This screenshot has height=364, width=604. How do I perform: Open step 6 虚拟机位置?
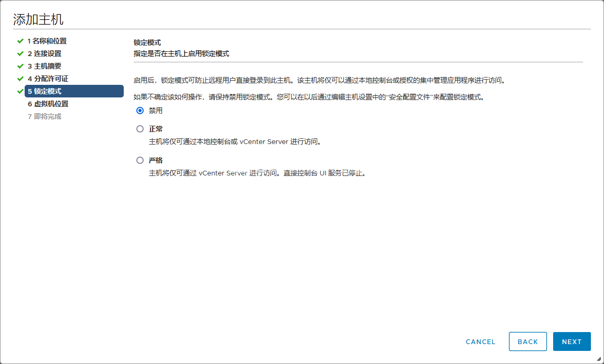pyautogui.click(x=48, y=104)
